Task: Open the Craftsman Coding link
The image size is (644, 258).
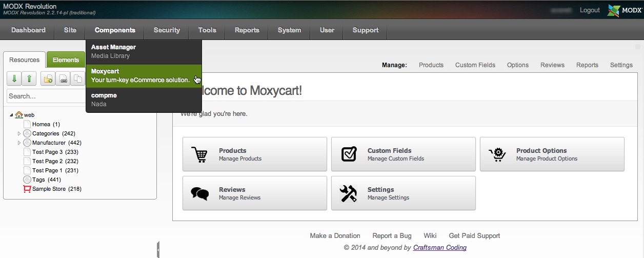Action: pyautogui.click(x=440, y=248)
